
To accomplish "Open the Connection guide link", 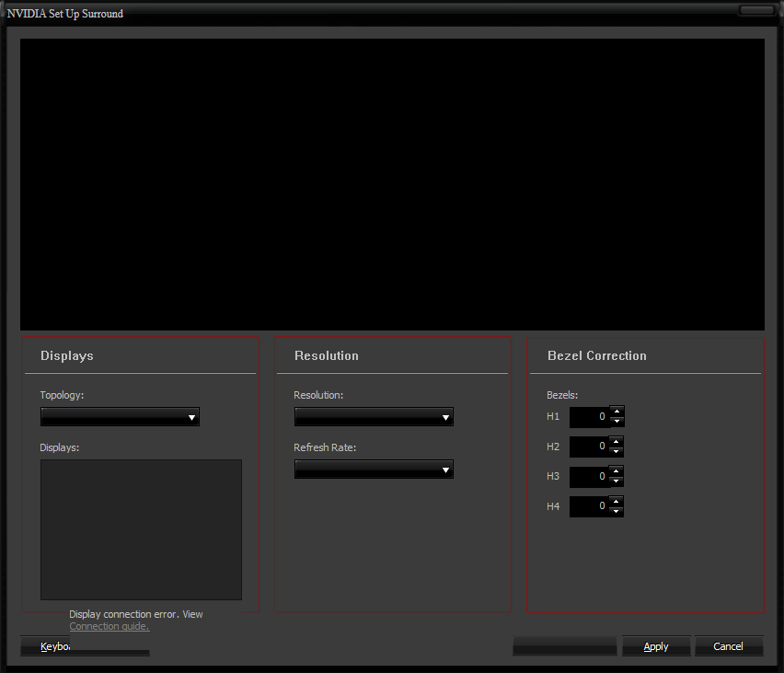I will click(109, 626).
